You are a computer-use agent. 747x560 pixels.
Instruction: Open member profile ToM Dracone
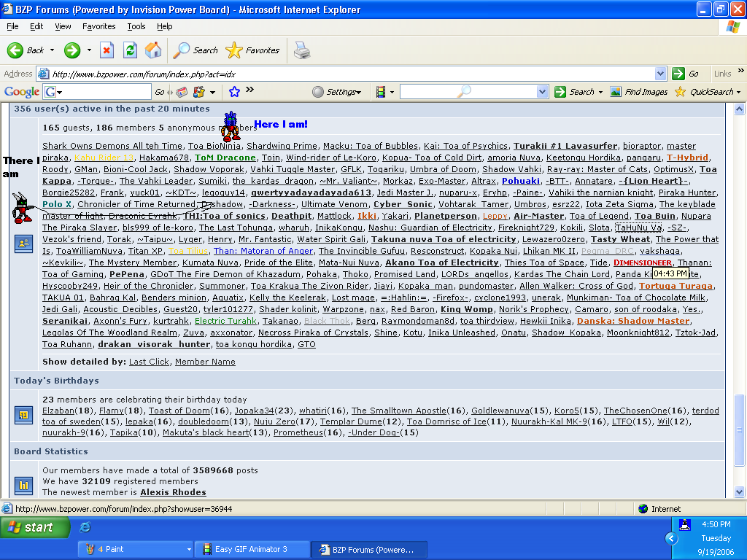pyautogui.click(x=225, y=157)
